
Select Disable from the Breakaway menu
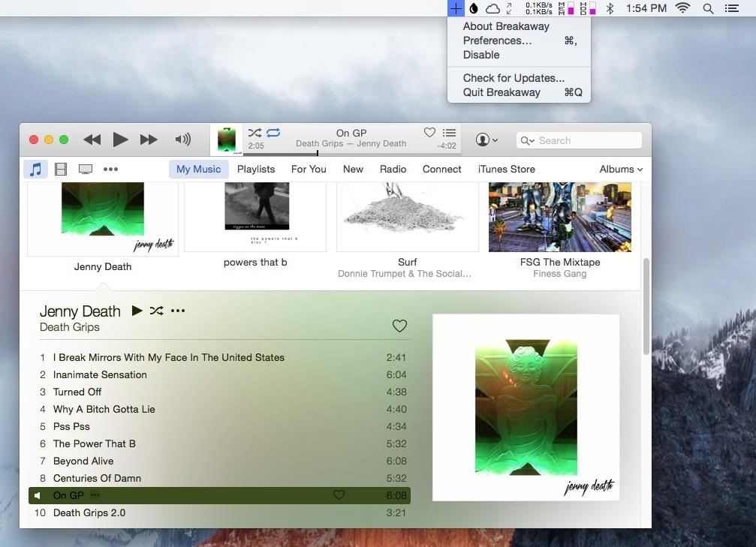click(x=480, y=55)
